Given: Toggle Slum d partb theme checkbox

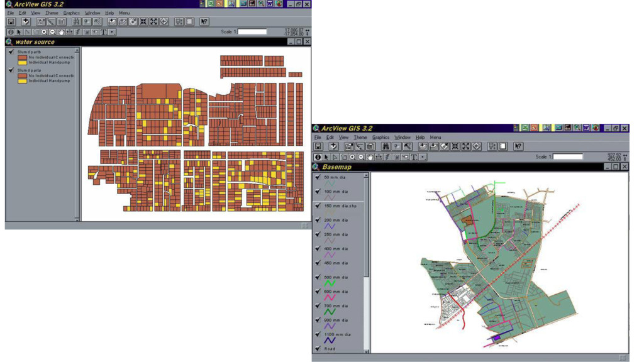Looking at the screenshot, I should pos(11,52).
